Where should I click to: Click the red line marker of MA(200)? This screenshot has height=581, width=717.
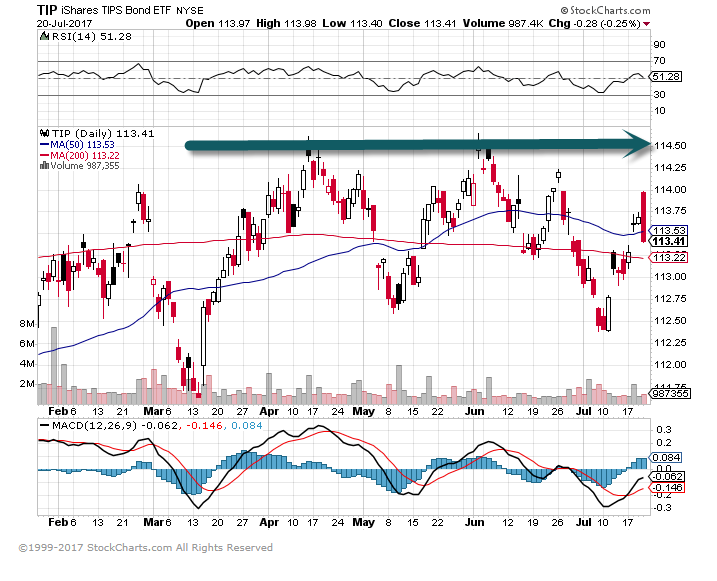[44, 155]
